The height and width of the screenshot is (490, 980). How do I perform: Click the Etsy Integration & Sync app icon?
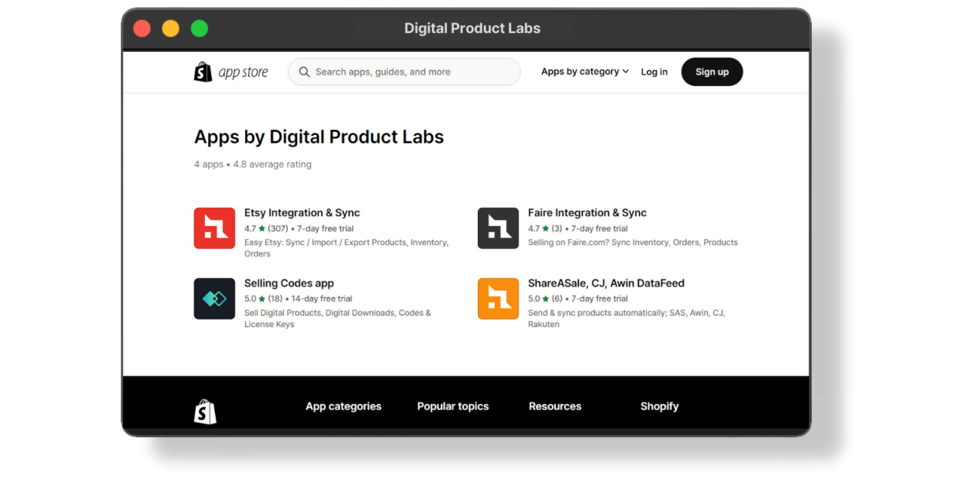tap(214, 227)
